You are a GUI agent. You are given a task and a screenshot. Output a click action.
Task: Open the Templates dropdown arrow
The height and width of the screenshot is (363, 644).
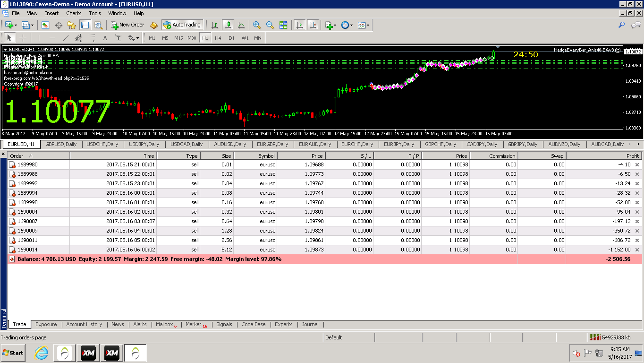click(x=368, y=25)
